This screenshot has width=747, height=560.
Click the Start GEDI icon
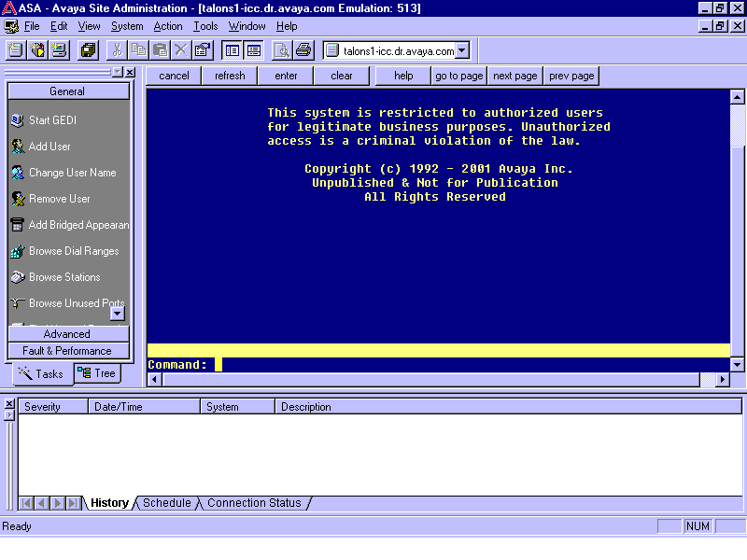tap(18, 120)
